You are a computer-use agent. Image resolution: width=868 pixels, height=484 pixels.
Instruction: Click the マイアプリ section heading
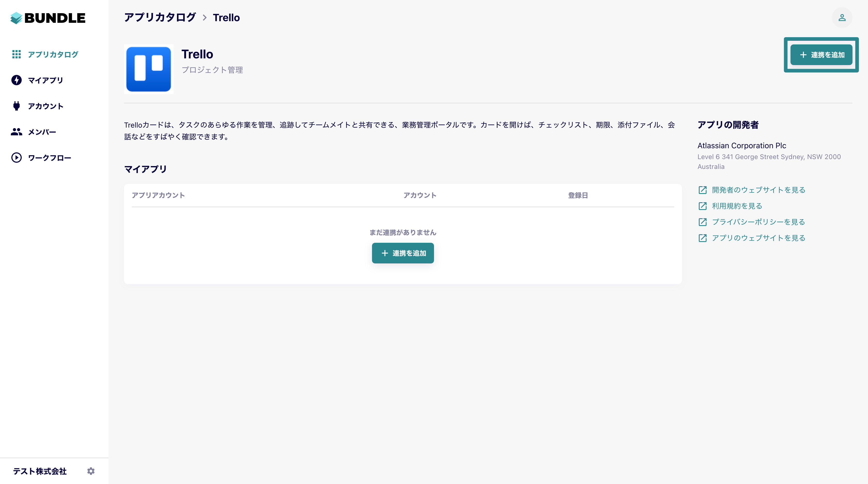145,169
